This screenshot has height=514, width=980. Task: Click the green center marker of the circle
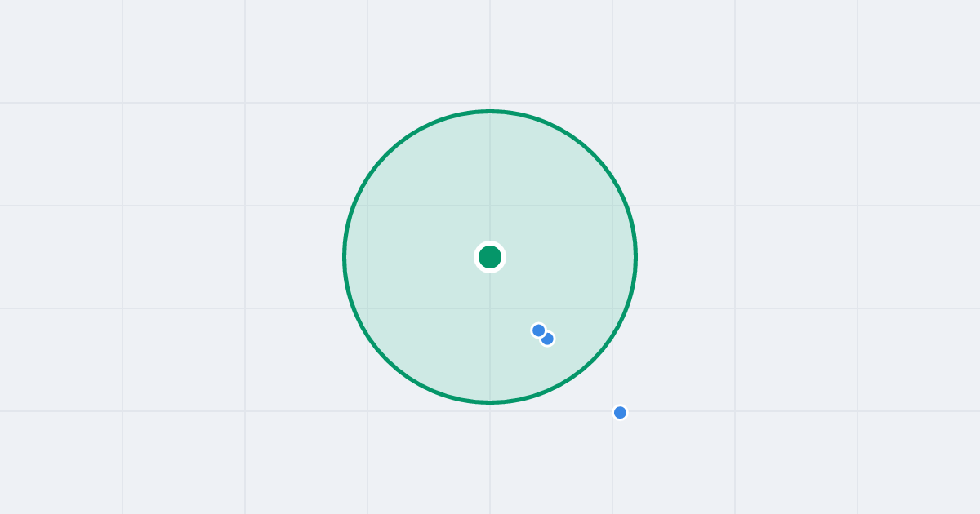coord(490,257)
